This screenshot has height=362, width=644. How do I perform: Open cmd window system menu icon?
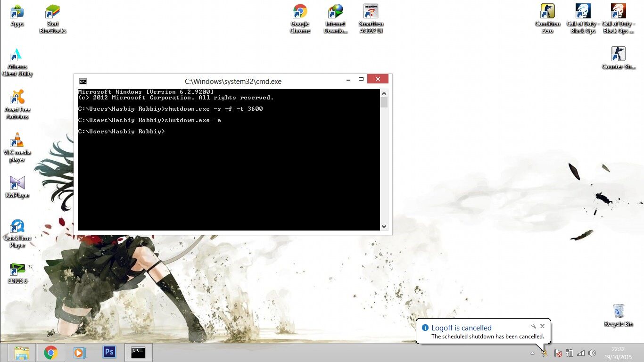(83, 82)
